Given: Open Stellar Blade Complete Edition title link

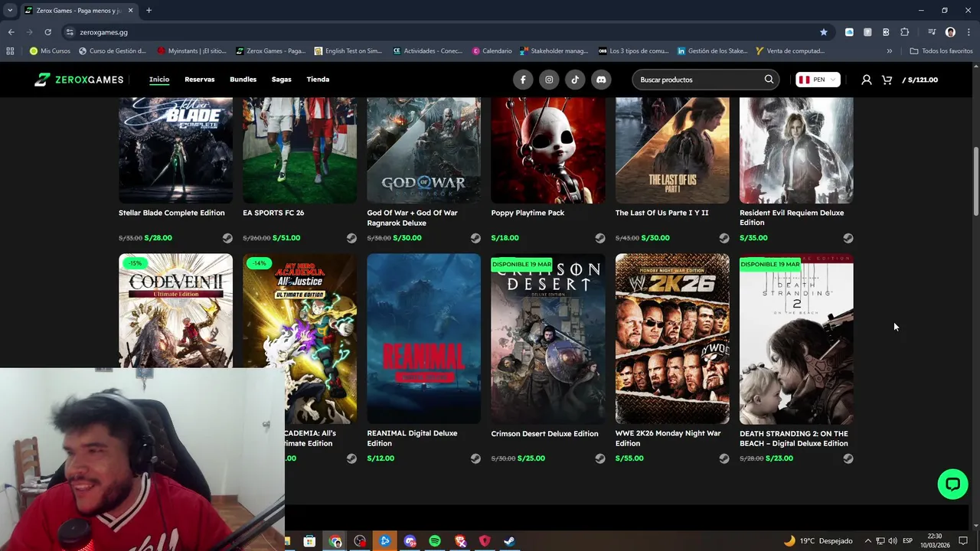Looking at the screenshot, I should pyautogui.click(x=171, y=213).
